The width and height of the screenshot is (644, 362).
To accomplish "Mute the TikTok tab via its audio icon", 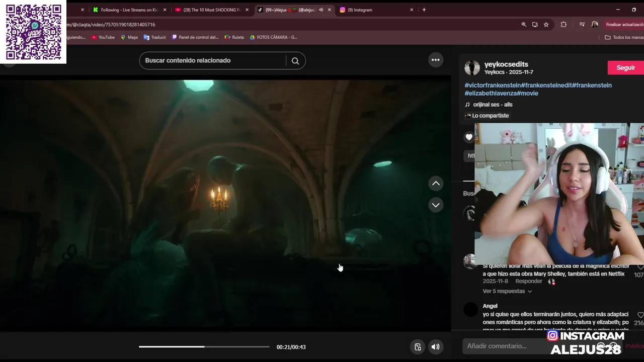I will 321,10.
